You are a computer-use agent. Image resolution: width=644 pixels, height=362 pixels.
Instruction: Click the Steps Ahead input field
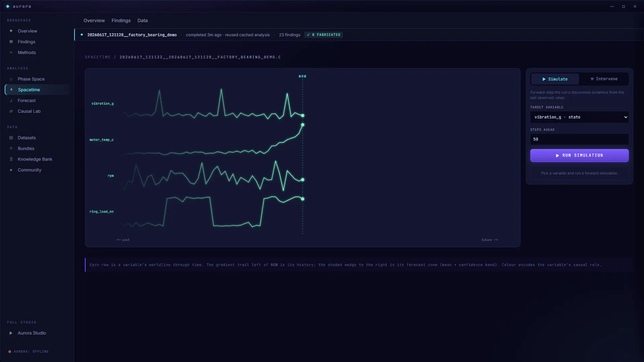(579, 139)
